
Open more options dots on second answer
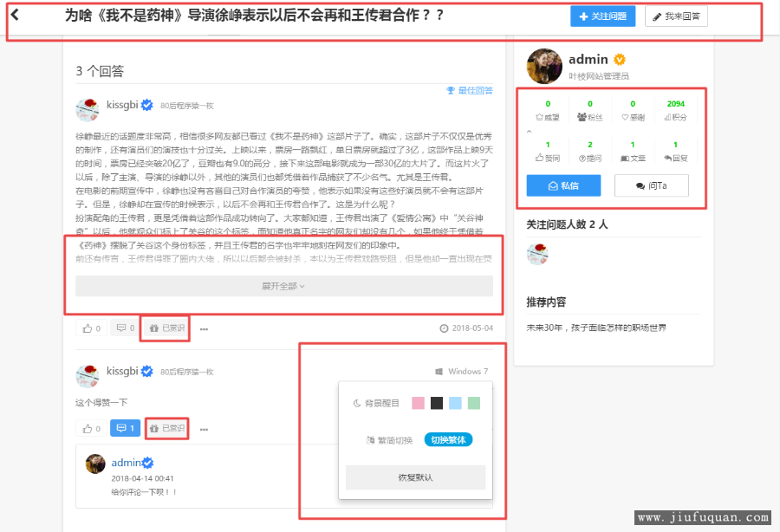click(x=204, y=429)
